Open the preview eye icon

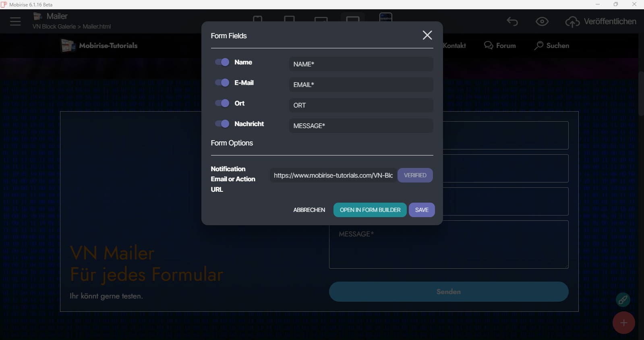(x=542, y=21)
